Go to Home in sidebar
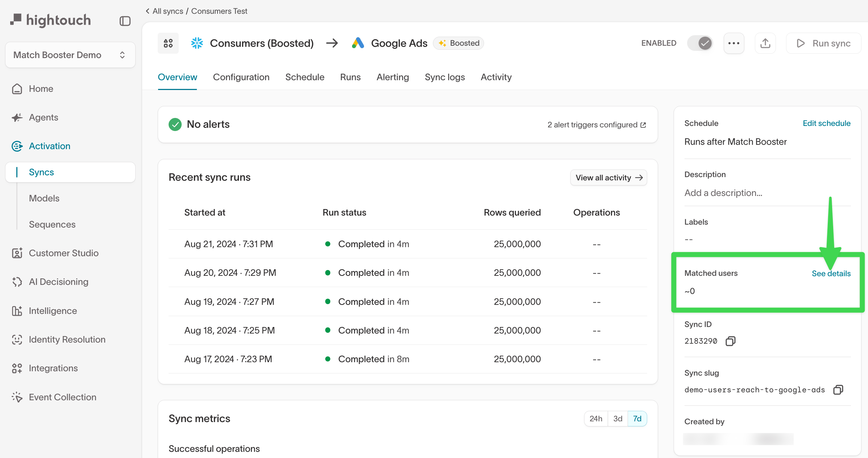This screenshot has height=458, width=868. click(41, 89)
